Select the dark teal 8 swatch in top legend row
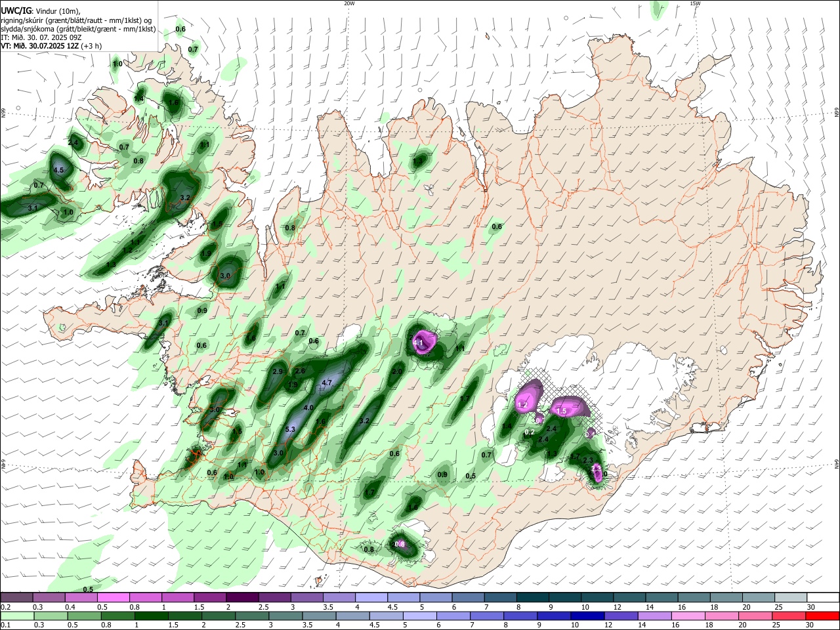 (533, 597)
